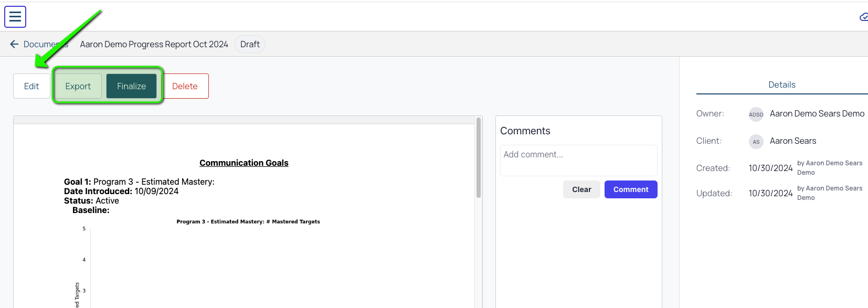This screenshot has width=868, height=308.
Task: Click the client name Aaron Sears
Action: [793, 141]
